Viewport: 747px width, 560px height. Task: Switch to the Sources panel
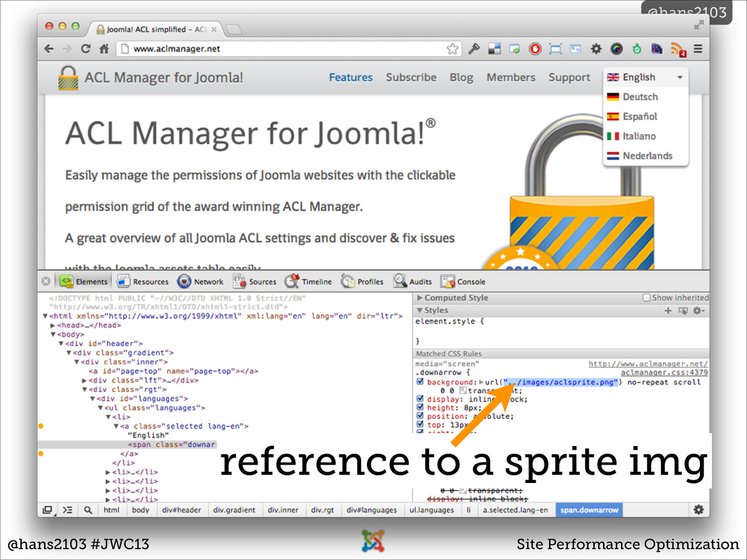(255, 281)
